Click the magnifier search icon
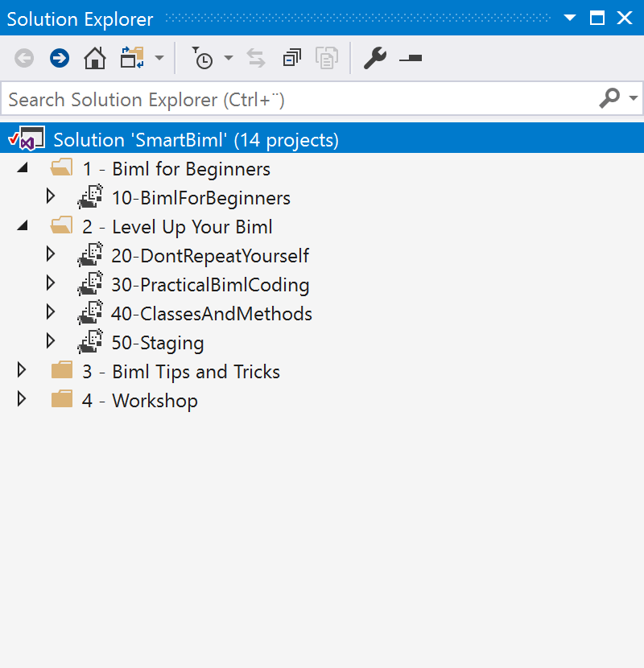 point(609,99)
